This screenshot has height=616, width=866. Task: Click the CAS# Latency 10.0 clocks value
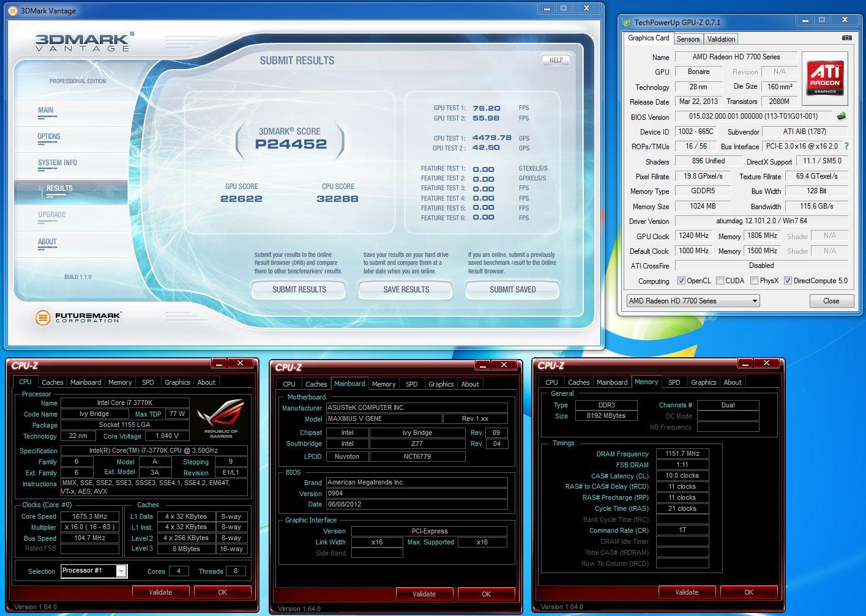pyautogui.click(x=682, y=476)
